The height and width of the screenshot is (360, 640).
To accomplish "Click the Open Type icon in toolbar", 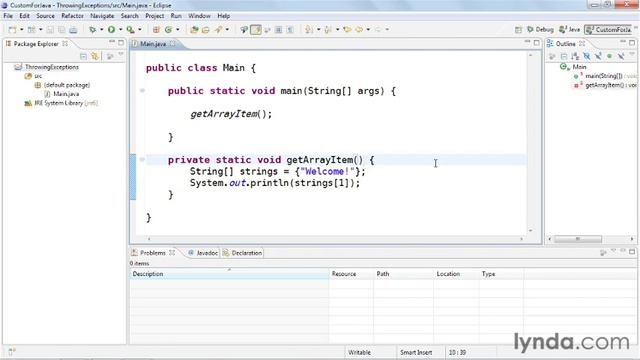I will click(194, 30).
